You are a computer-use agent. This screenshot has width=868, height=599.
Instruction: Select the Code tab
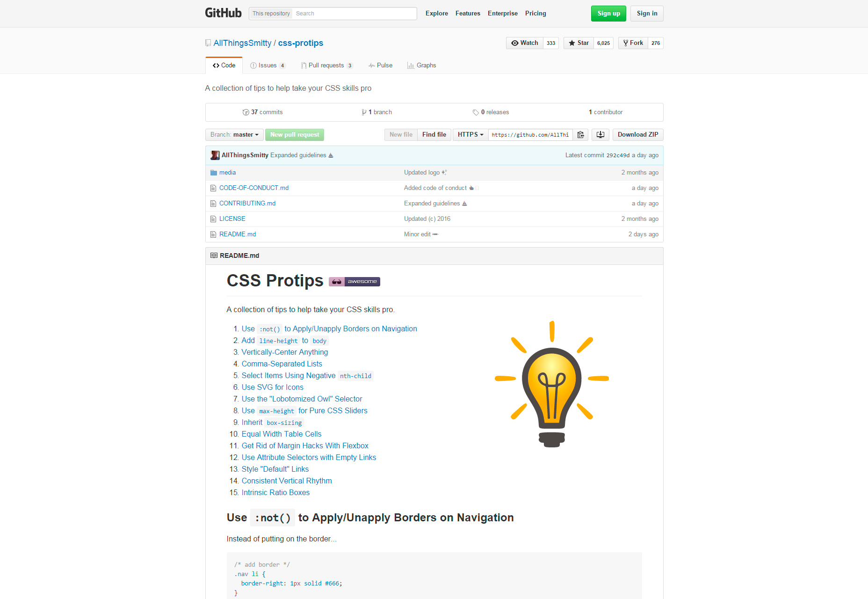(224, 66)
